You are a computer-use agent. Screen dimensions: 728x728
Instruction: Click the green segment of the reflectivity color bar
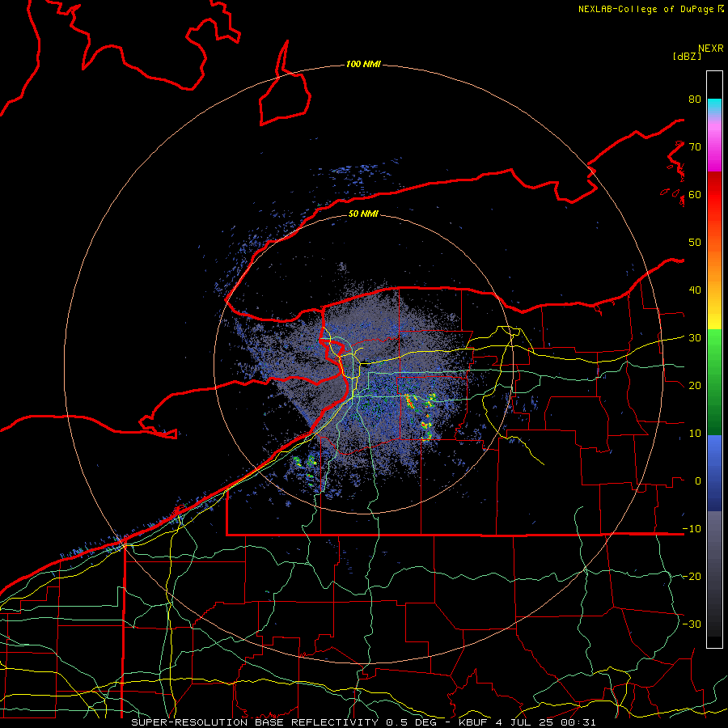[714, 382]
